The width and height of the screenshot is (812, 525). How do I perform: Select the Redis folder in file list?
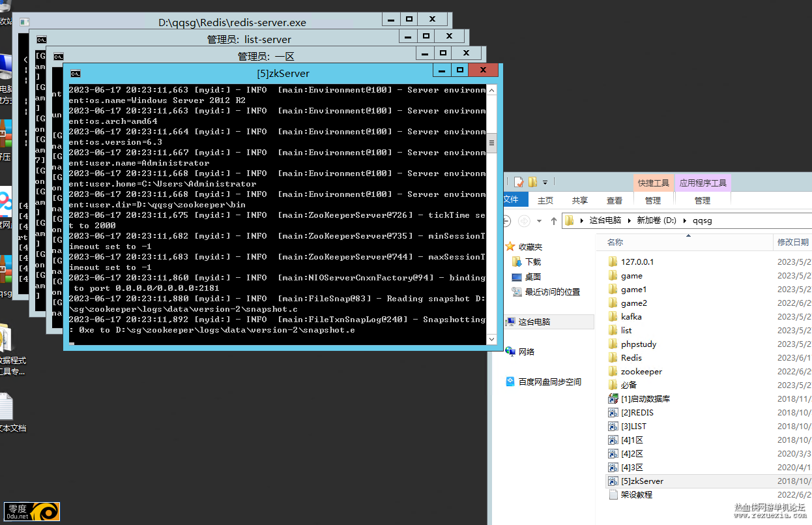(631, 357)
